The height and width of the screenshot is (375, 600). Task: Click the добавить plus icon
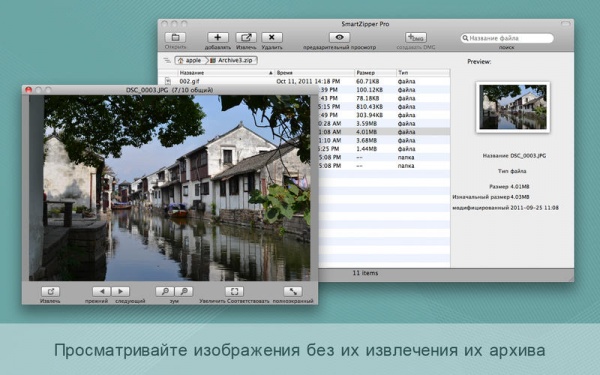pyautogui.click(x=218, y=38)
